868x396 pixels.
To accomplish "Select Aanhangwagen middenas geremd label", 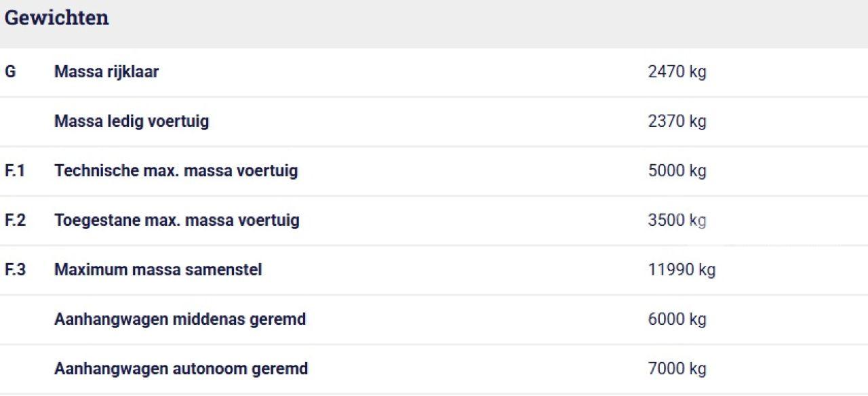I will 180,319.
